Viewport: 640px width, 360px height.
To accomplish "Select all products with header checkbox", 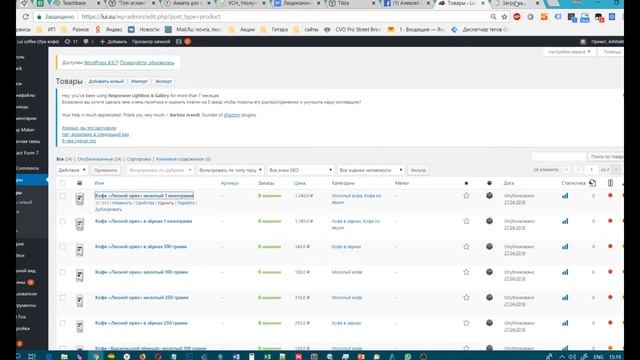I will 62,183.
